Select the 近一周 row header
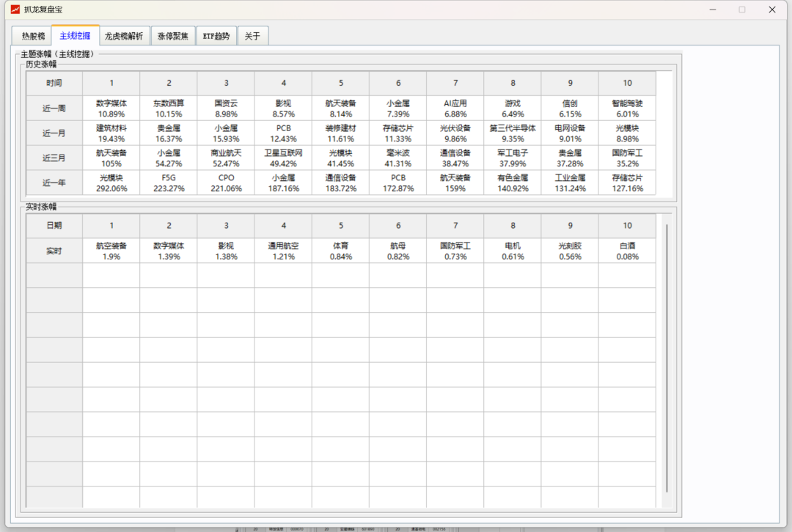 pos(54,108)
